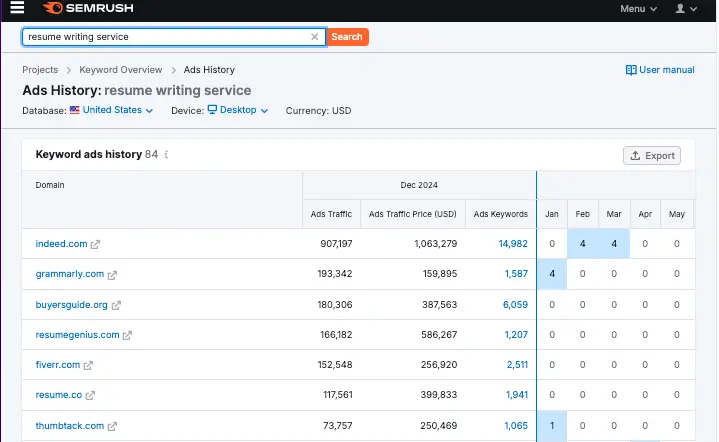The height and width of the screenshot is (442, 719).
Task: Click the 907,197 ads traffic value
Action: coord(336,243)
